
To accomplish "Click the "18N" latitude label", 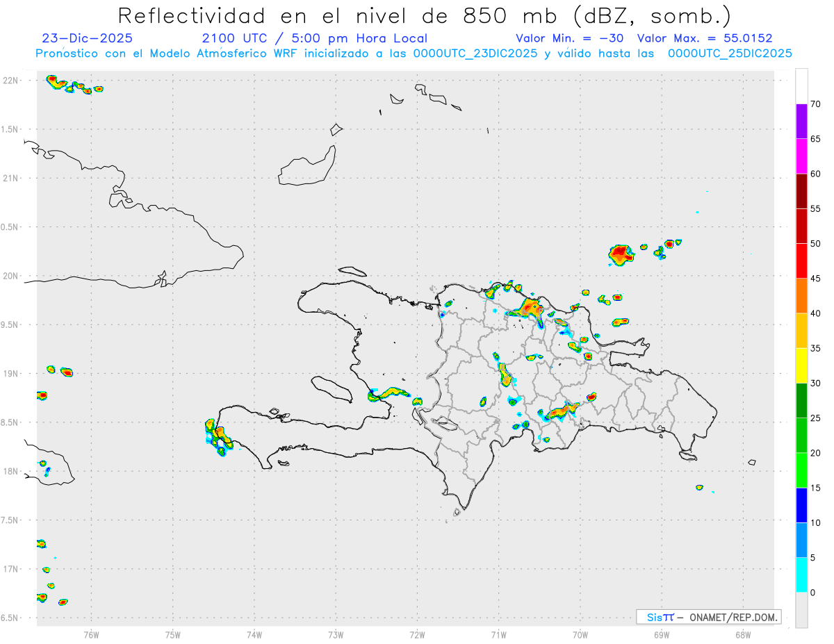I will tap(12, 472).
